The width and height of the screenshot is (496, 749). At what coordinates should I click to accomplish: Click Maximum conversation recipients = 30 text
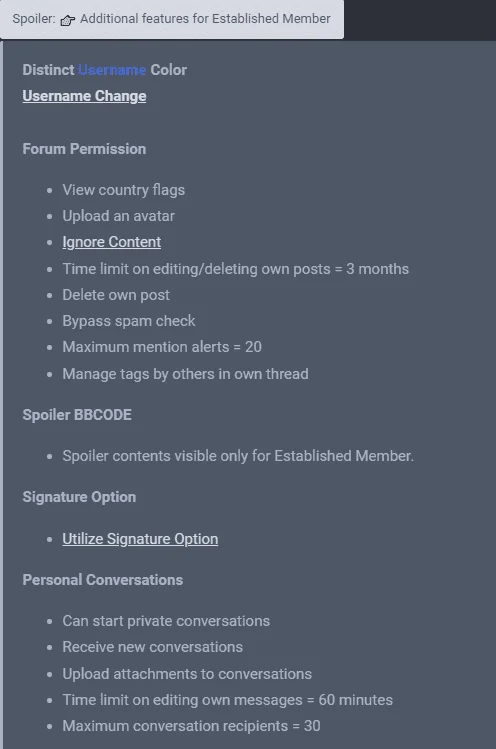pos(191,726)
